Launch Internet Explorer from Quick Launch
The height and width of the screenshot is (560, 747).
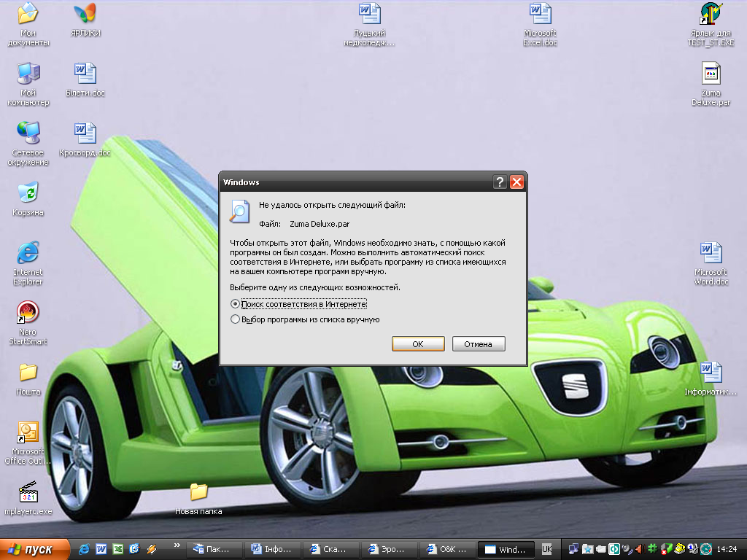[85, 549]
